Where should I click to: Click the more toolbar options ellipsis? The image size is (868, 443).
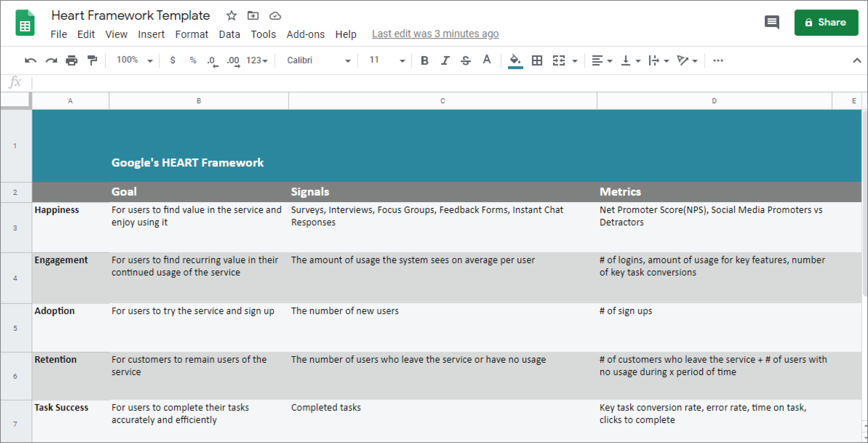point(718,61)
